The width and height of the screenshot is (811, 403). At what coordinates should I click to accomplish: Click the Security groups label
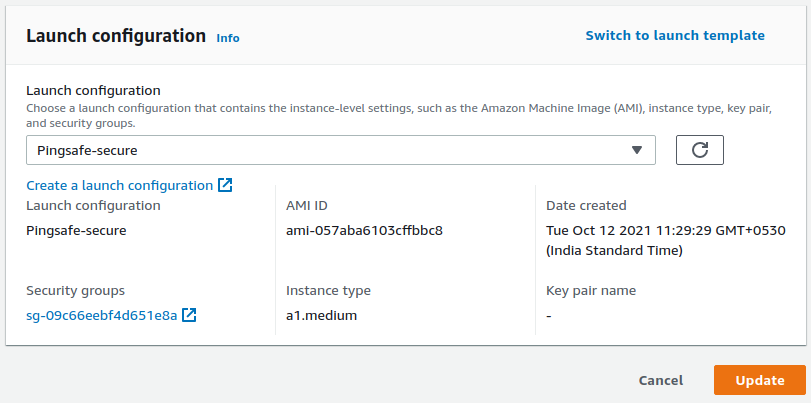[75, 290]
